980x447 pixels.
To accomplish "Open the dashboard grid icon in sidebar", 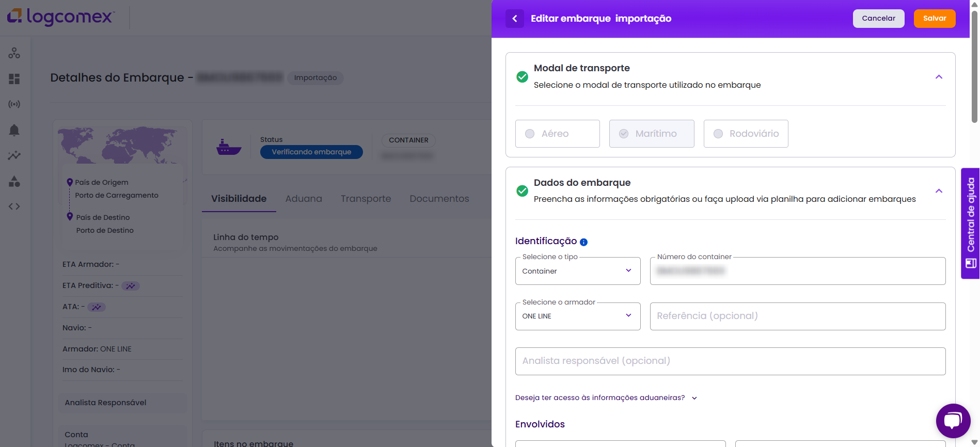I will (x=14, y=79).
